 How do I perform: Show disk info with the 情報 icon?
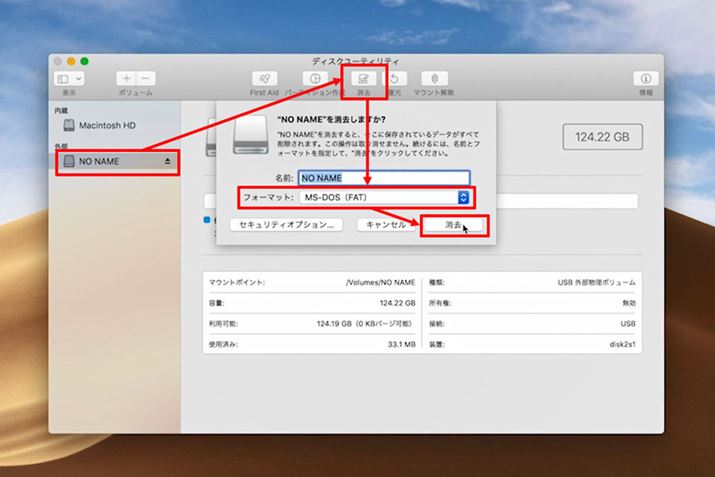point(645,78)
